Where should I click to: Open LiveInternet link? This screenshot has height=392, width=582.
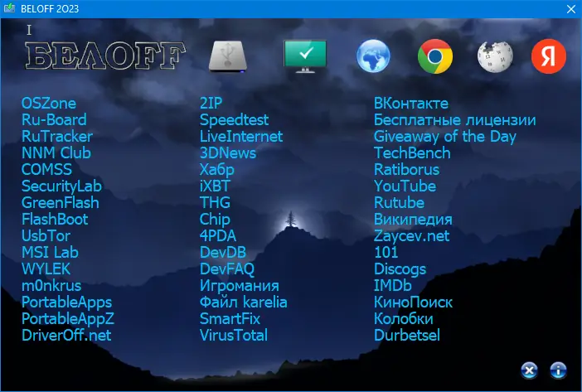pyautogui.click(x=241, y=137)
